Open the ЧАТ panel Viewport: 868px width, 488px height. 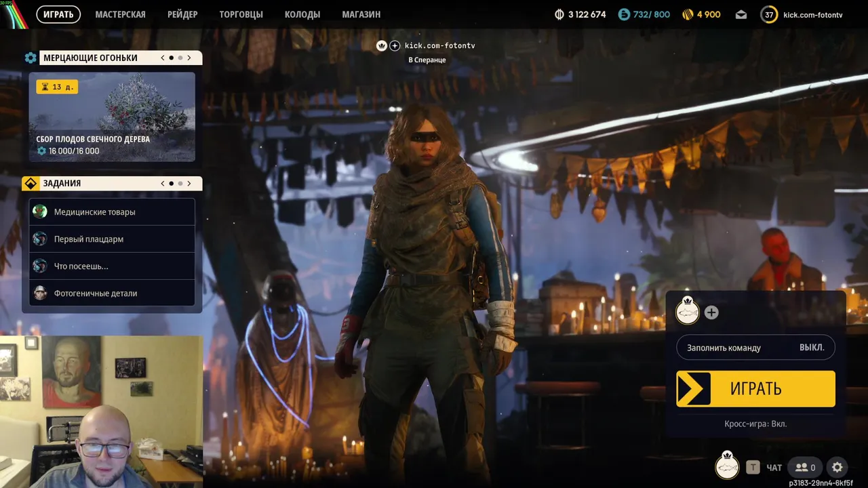point(774,468)
